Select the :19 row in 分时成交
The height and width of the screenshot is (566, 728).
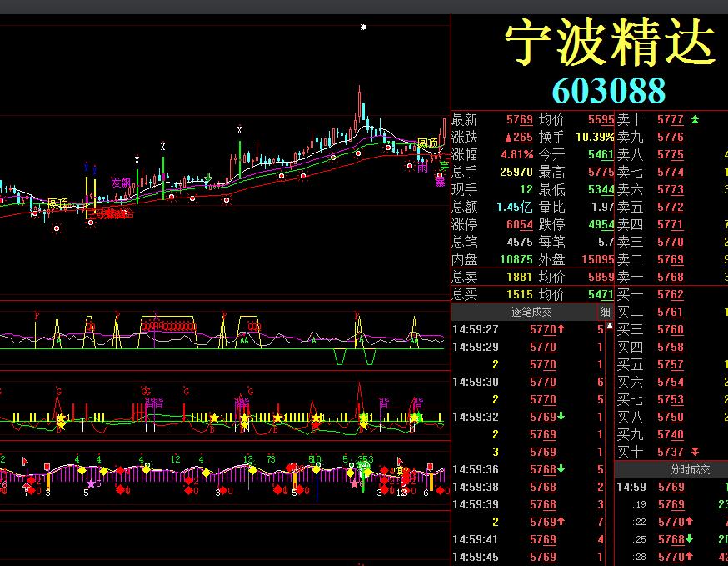[x=671, y=504]
